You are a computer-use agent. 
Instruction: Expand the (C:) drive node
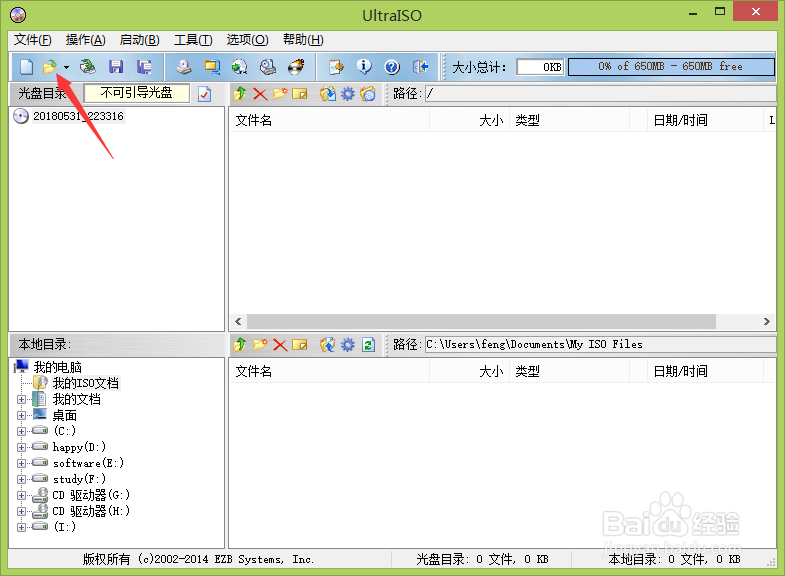22,431
